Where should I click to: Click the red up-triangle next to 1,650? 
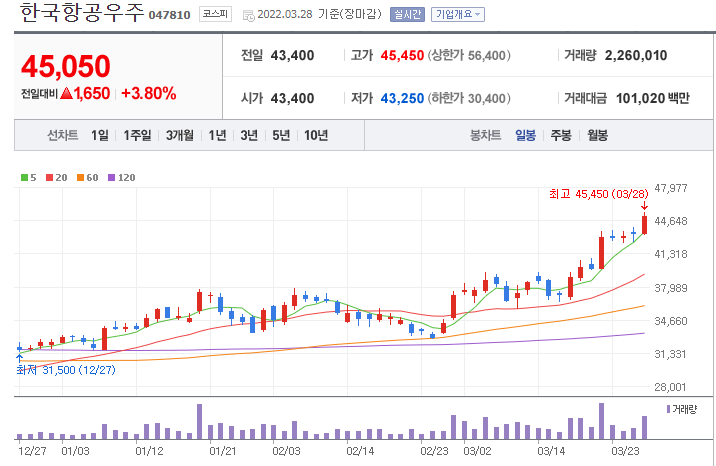(67, 93)
